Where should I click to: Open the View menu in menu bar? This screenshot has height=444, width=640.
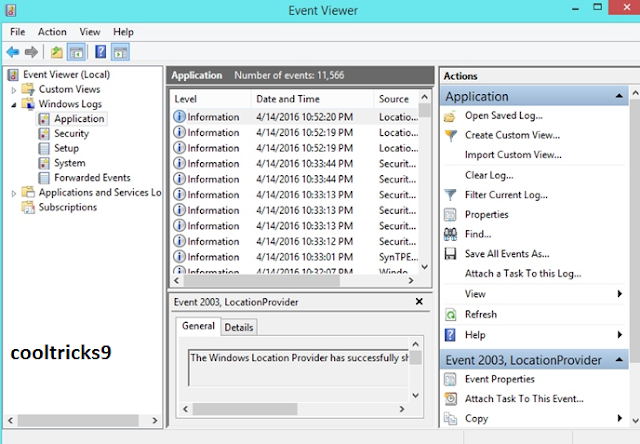point(90,32)
